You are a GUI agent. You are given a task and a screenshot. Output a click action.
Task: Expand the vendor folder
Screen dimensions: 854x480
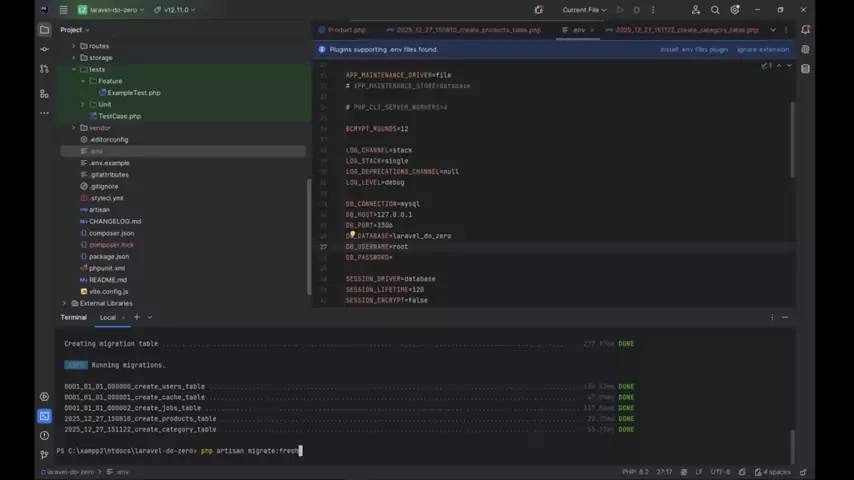[x=74, y=128]
